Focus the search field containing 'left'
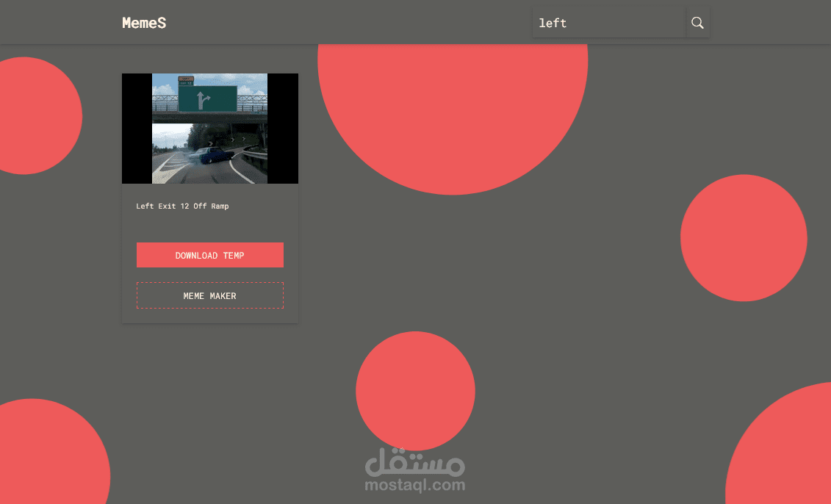The width and height of the screenshot is (831, 504). tap(609, 23)
